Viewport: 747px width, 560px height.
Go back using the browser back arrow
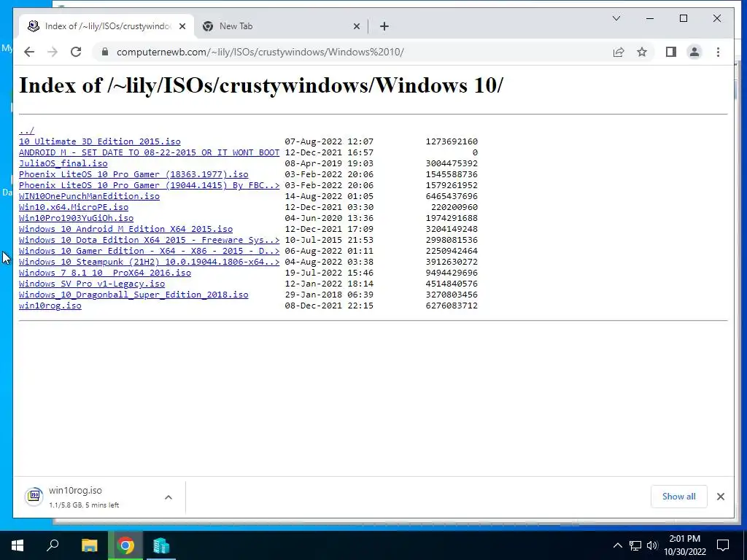click(x=29, y=52)
